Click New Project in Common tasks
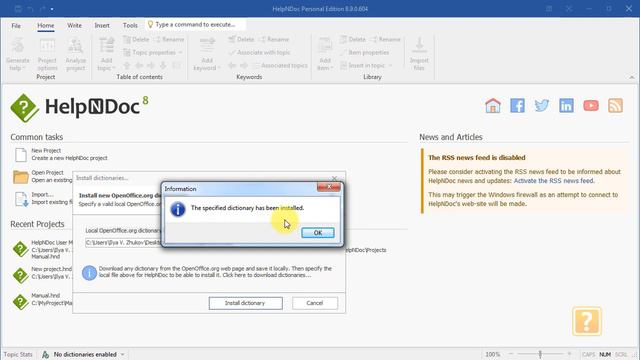 click(x=61, y=154)
